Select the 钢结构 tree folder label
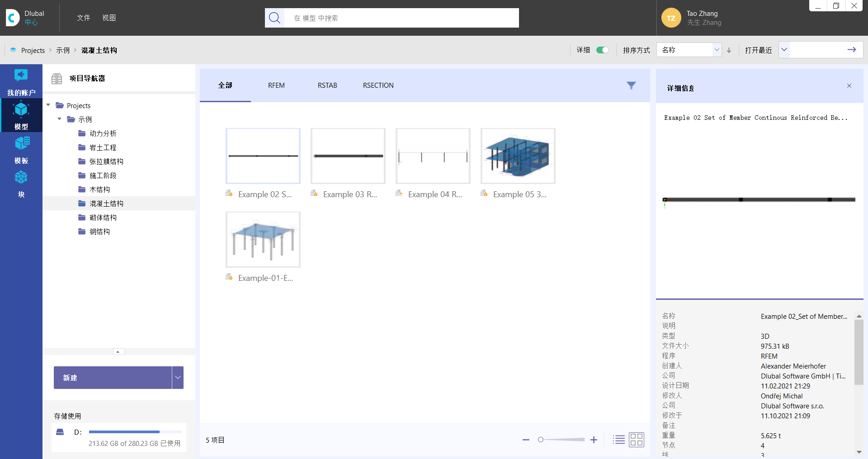Screen dimensions: 868x459 point(99,232)
